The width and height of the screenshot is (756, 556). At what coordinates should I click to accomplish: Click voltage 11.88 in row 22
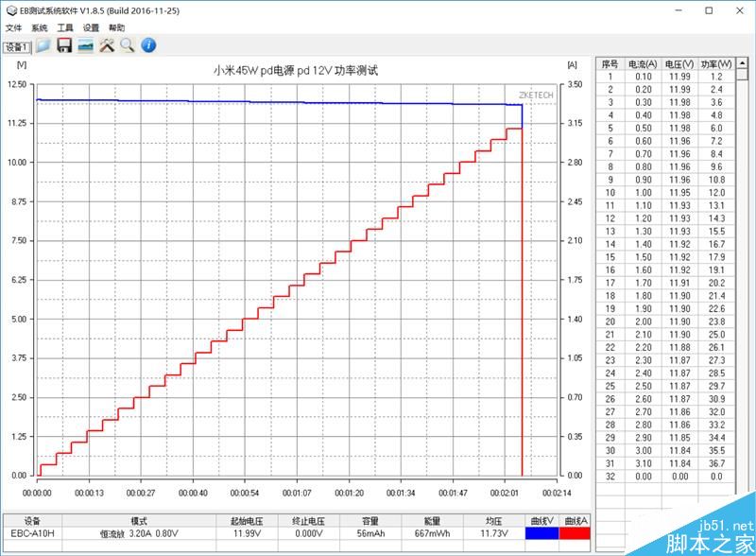(x=679, y=348)
